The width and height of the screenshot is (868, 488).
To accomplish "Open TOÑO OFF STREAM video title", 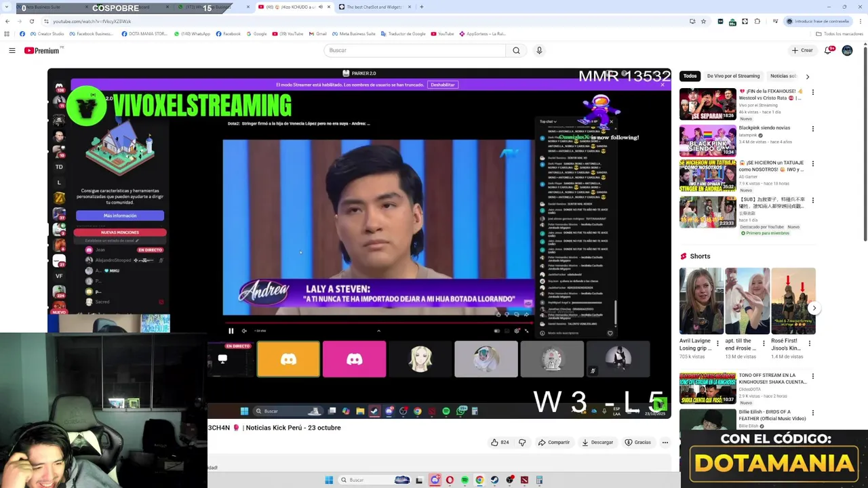I will point(772,378).
